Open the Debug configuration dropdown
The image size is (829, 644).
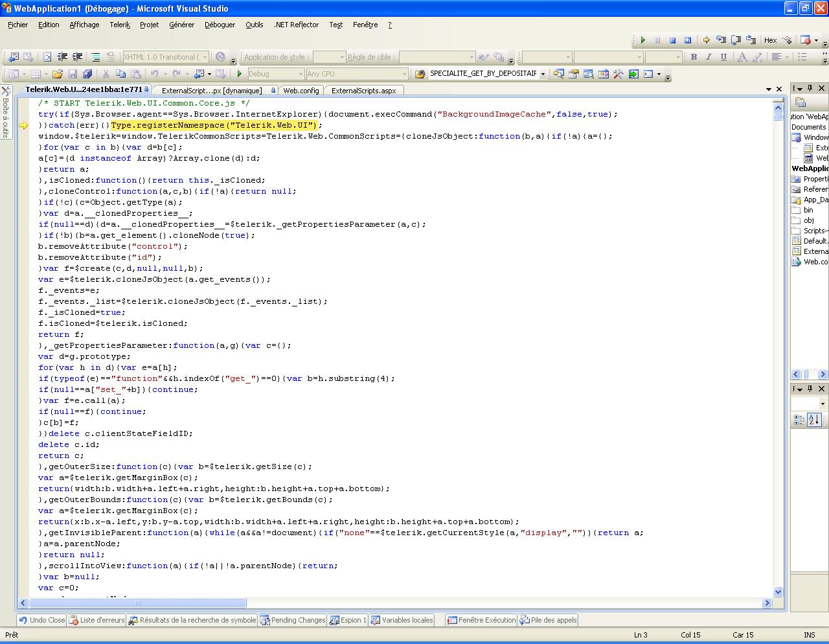click(300, 74)
